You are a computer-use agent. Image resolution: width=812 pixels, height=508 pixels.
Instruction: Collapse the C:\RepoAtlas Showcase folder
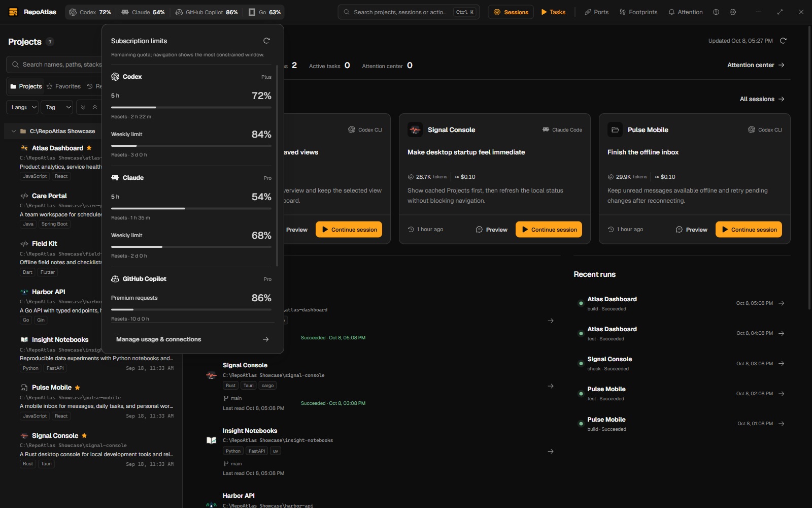click(13, 131)
